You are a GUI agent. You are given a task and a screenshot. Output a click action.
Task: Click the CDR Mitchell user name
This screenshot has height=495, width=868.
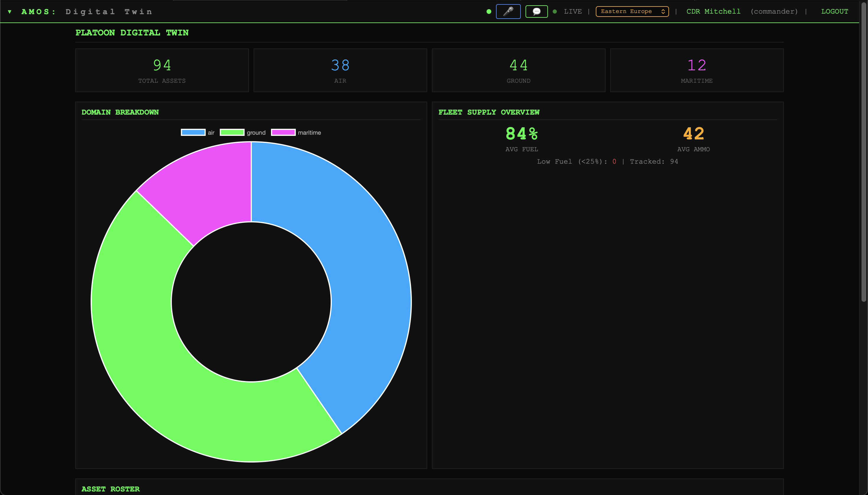[x=713, y=12]
